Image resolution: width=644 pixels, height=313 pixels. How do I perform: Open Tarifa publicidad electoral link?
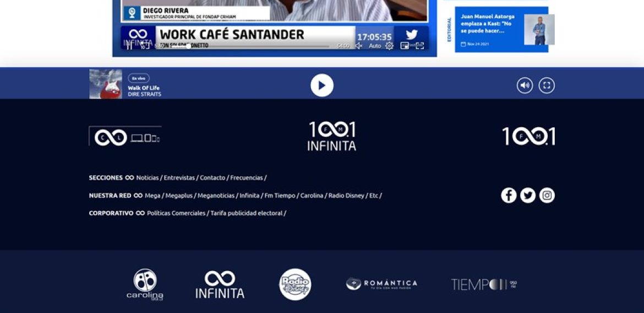[247, 213]
